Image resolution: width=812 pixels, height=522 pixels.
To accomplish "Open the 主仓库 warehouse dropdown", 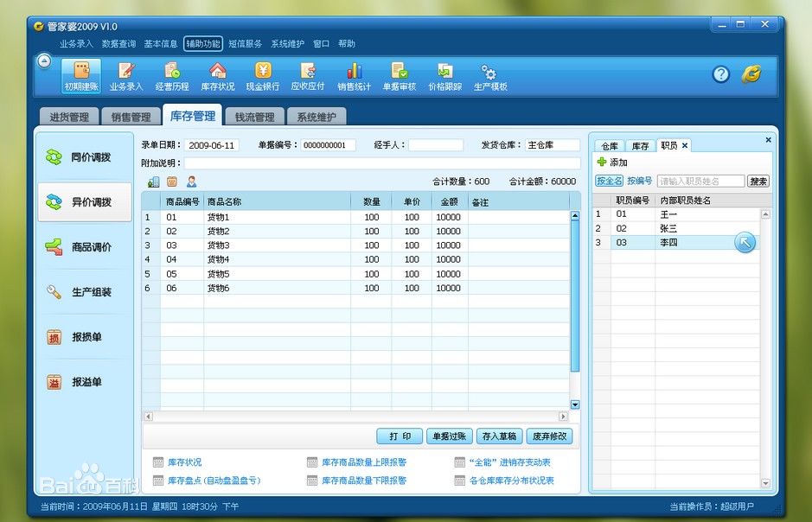I will point(550,144).
